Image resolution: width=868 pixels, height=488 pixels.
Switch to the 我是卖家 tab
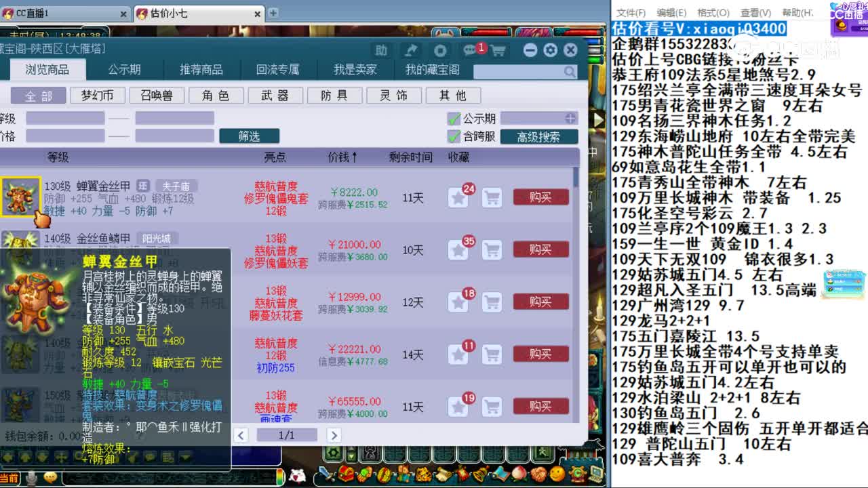pyautogui.click(x=355, y=70)
